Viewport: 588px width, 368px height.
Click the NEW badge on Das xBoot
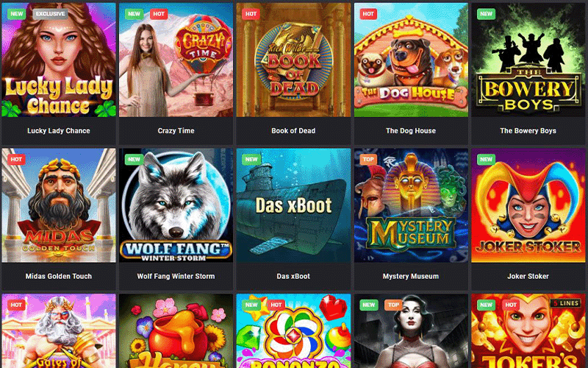251,159
